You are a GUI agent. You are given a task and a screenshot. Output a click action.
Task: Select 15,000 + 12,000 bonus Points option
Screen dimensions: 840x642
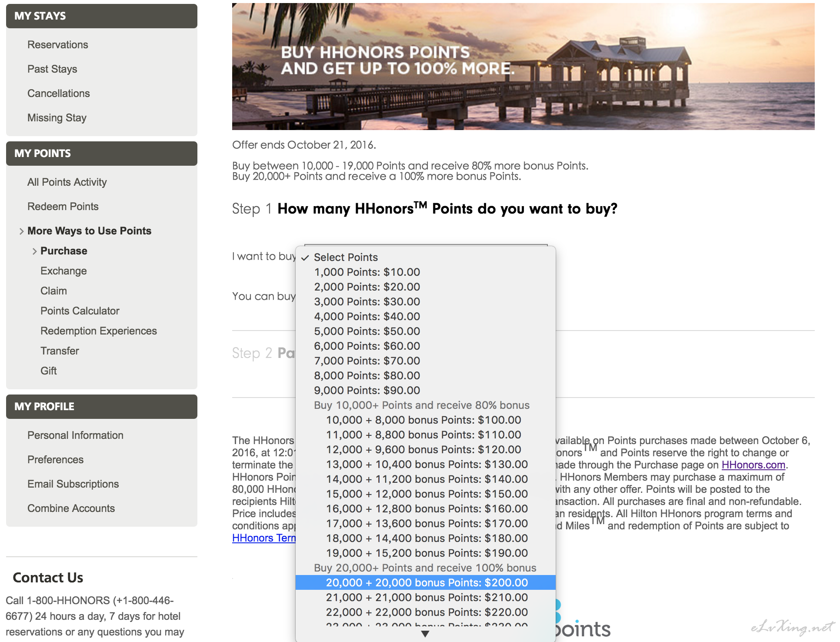(x=426, y=494)
